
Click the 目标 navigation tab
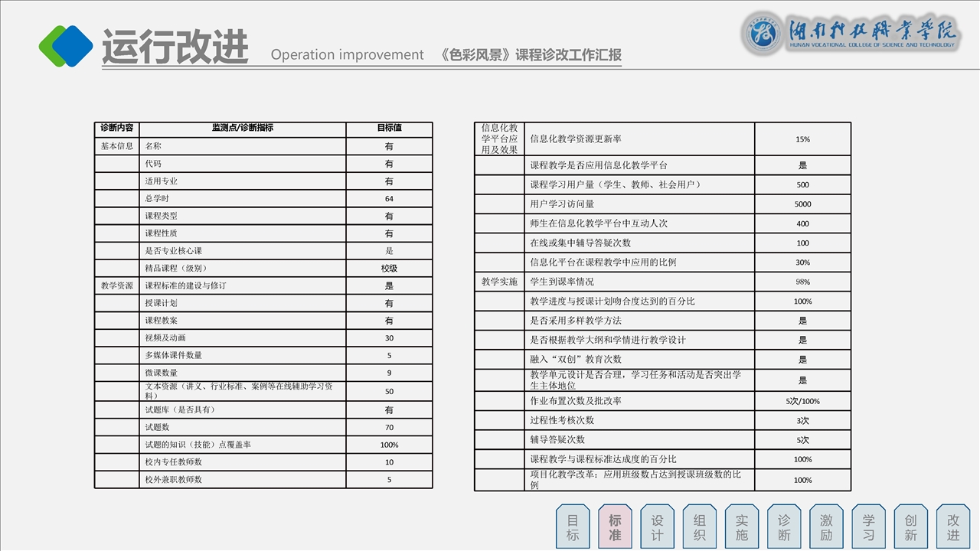[x=573, y=527]
